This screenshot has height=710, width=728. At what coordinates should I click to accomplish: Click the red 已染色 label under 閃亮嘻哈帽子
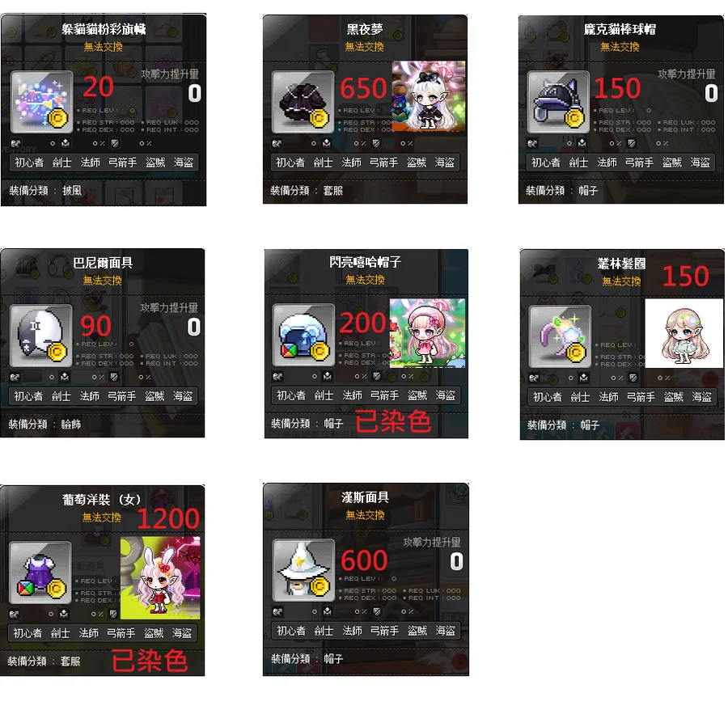pos(393,421)
